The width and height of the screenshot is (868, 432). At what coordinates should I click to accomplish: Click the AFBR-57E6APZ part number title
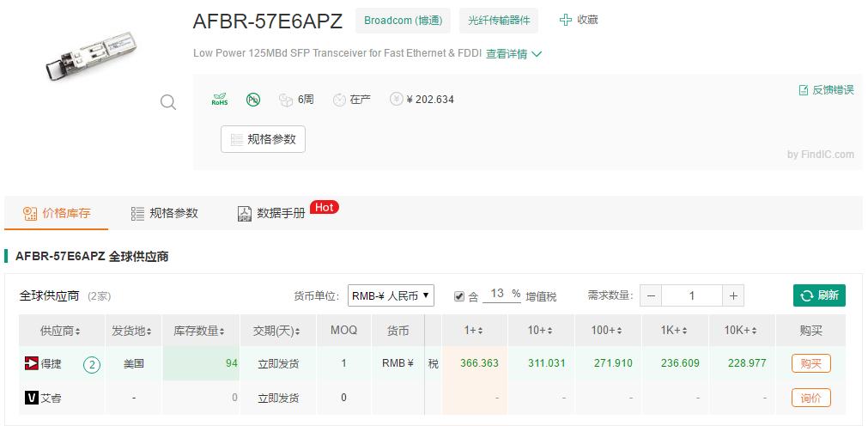tap(268, 21)
